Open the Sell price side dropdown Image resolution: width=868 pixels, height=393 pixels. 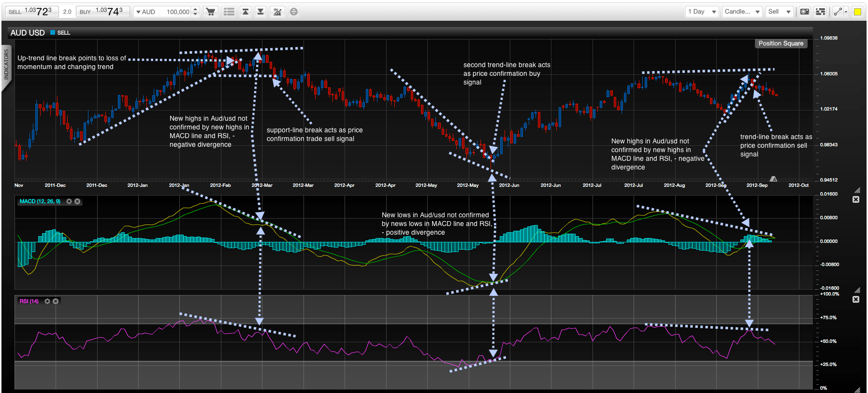[x=780, y=12]
